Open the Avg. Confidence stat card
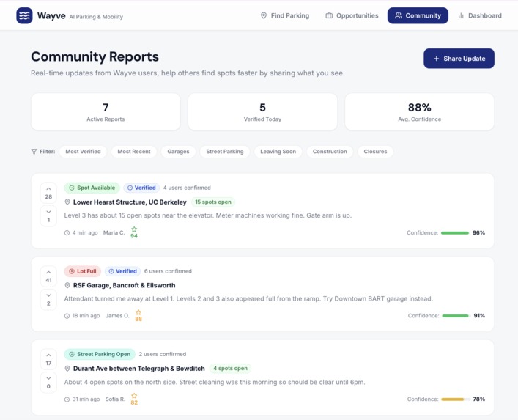Viewport: 518px width, 420px height. pyautogui.click(x=420, y=111)
